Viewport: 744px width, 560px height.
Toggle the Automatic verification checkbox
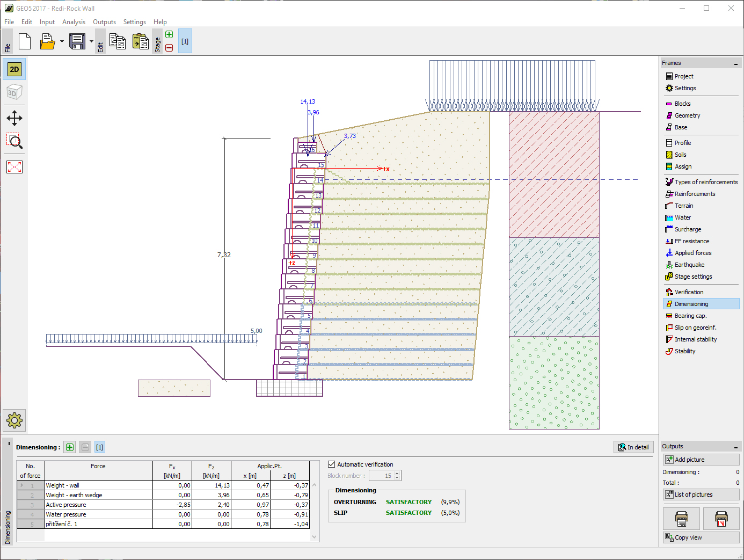coord(332,464)
